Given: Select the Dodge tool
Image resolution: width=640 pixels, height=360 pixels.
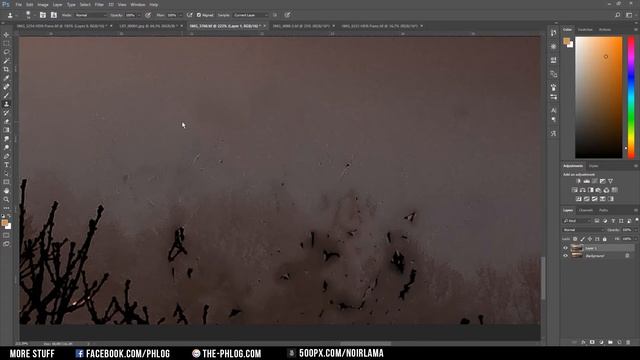Looking at the screenshot, I should [x=6, y=147].
